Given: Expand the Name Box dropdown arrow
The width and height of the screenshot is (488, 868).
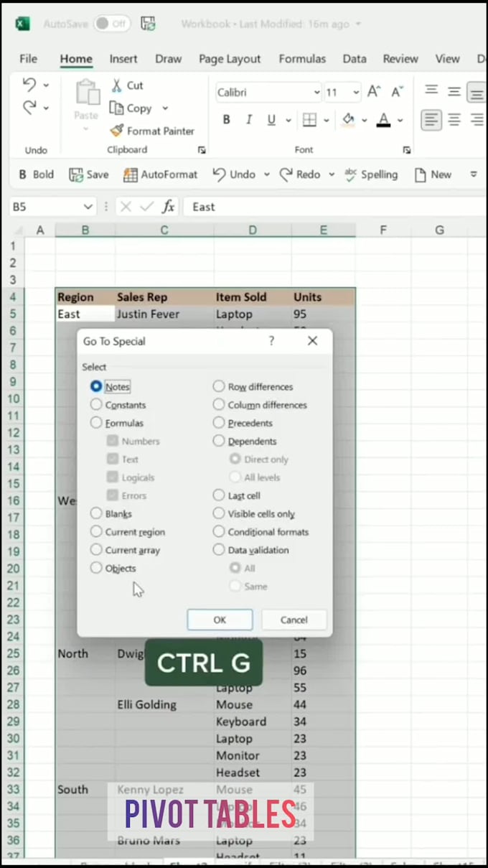Looking at the screenshot, I should [88, 207].
